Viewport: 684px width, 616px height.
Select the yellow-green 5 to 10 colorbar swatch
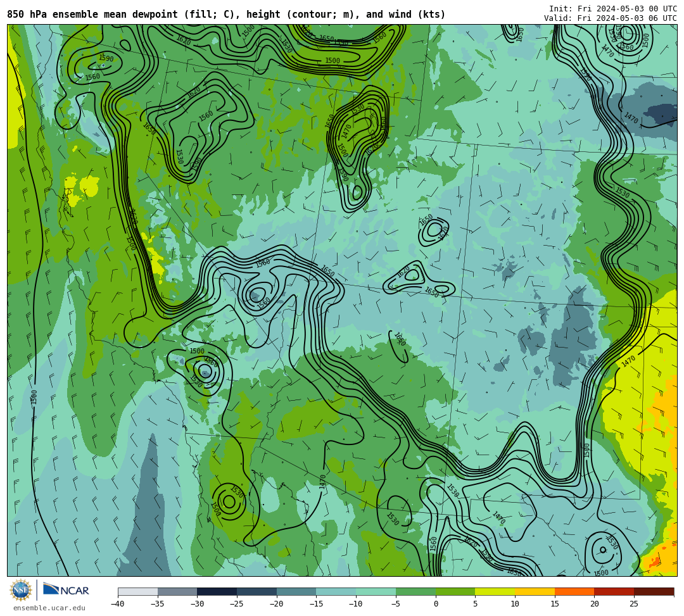[x=495, y=591]
